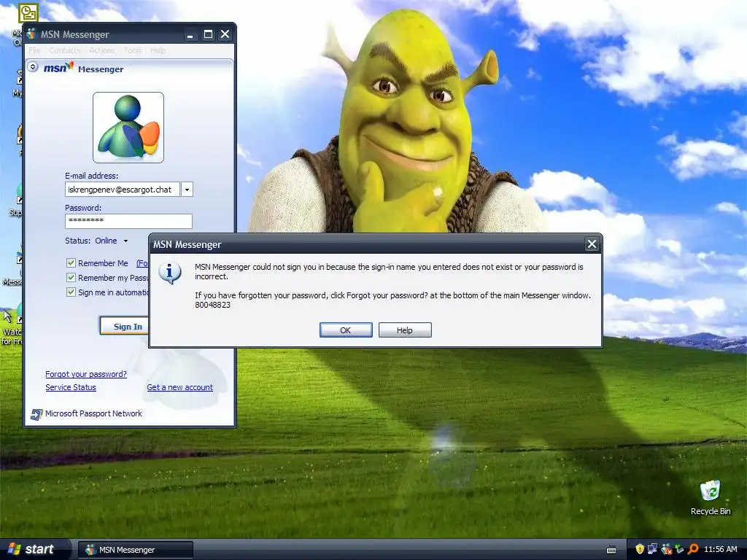Close the MSN Messenger error dialog
Image resolution: width=747 pixels, height=560 pixels.
(592, 244)
